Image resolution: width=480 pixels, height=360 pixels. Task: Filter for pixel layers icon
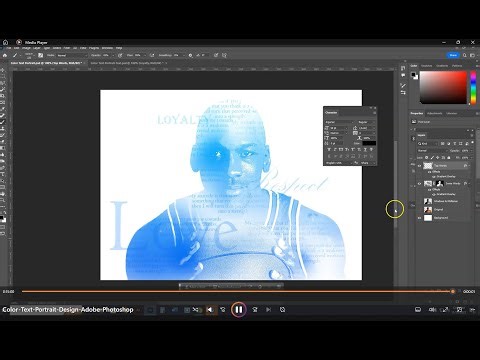point(443,144)
